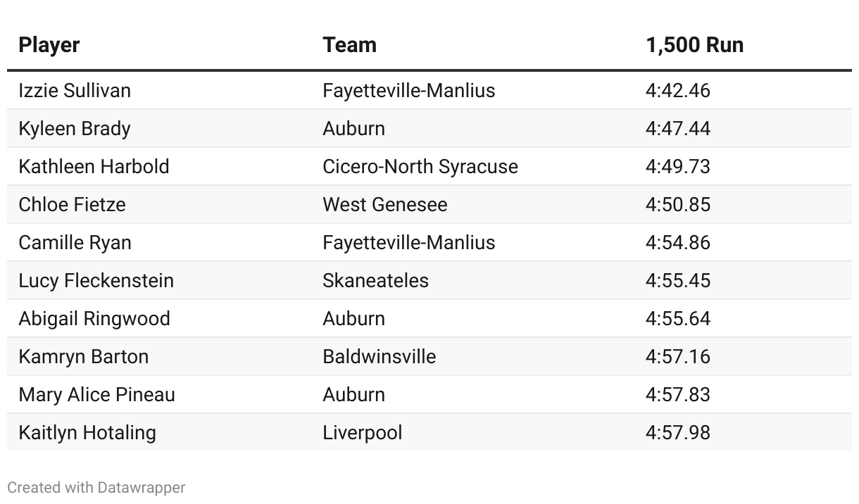Select the Baldwinsville team cell

(380, 357)
